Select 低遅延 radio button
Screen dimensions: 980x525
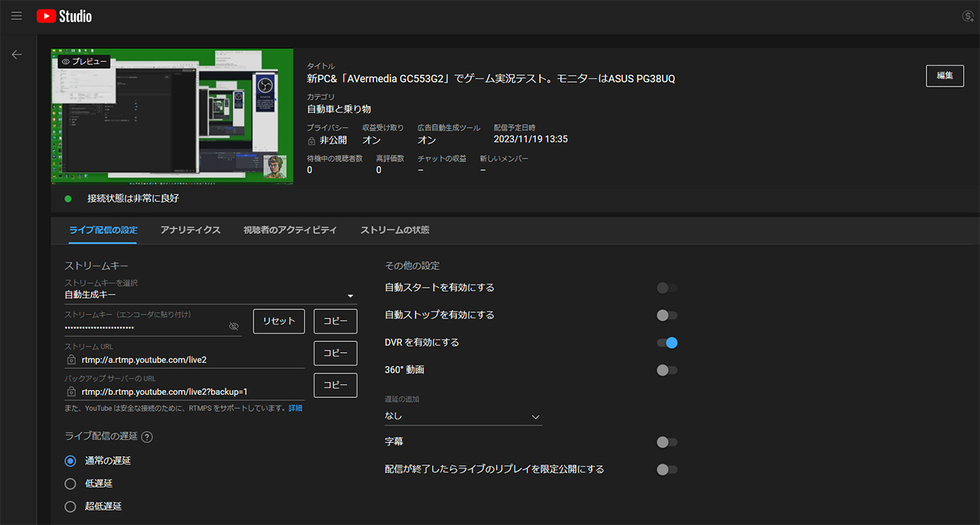tap(70, 484)
